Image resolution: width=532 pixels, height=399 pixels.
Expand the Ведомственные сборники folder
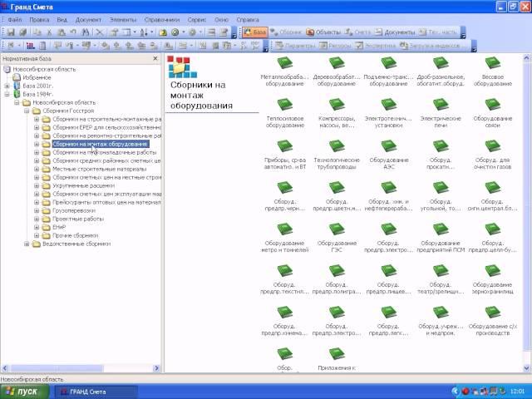coord(27,244)
